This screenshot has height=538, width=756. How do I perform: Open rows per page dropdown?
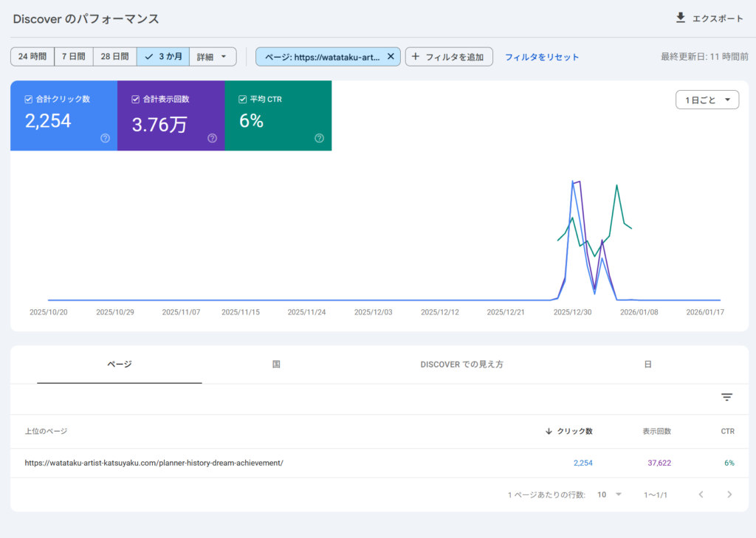[x=610, y=494]
